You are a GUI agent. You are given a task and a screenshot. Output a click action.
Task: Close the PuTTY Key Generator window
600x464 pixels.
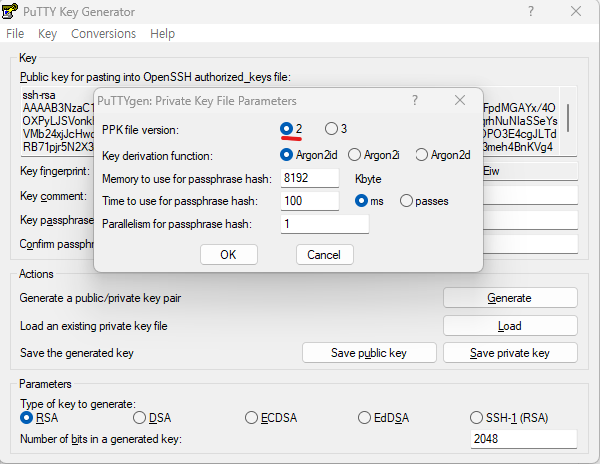[576, 11]
